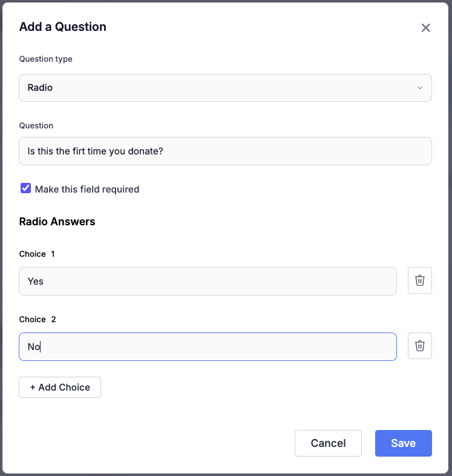
Task: Open the Question type dropdown showing Radio
Action: 225,88
